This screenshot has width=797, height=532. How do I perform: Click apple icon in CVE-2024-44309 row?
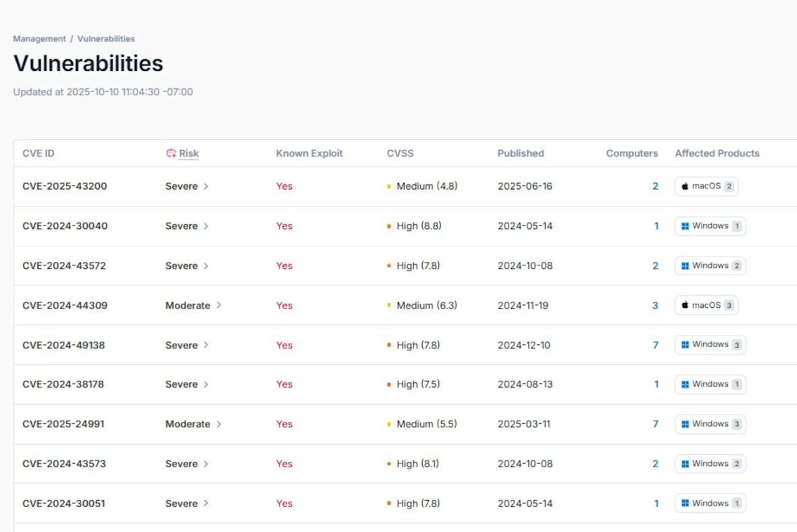click(x=685, y=305)
